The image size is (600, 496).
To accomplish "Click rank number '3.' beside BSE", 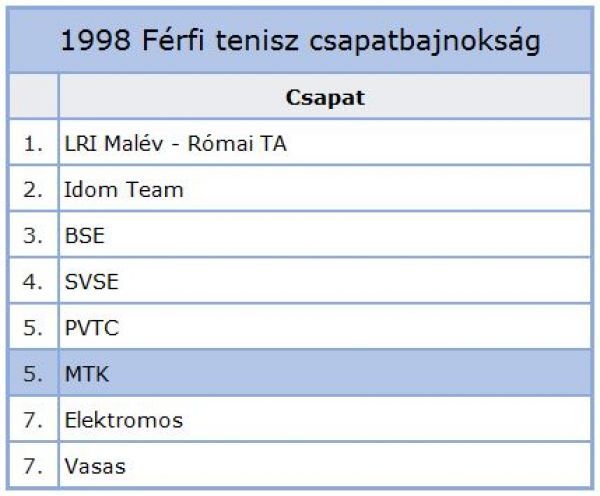I will (x=33, y=236).
